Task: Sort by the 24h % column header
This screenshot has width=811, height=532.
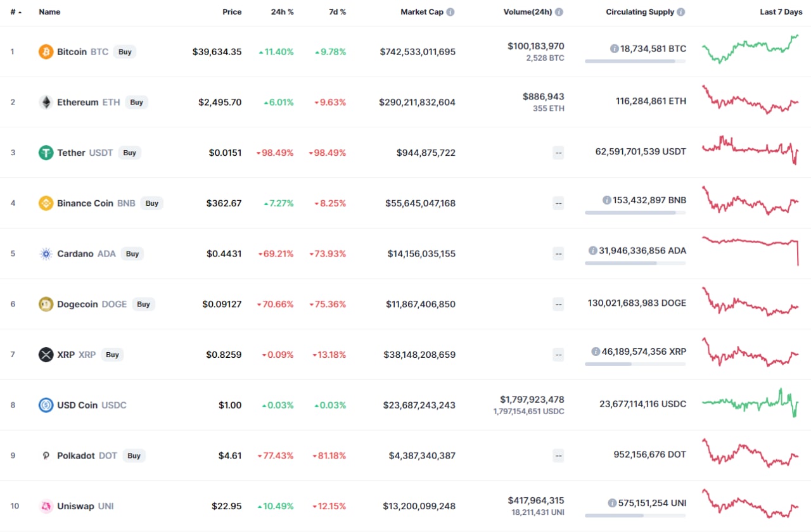Action: pos(282,12)
